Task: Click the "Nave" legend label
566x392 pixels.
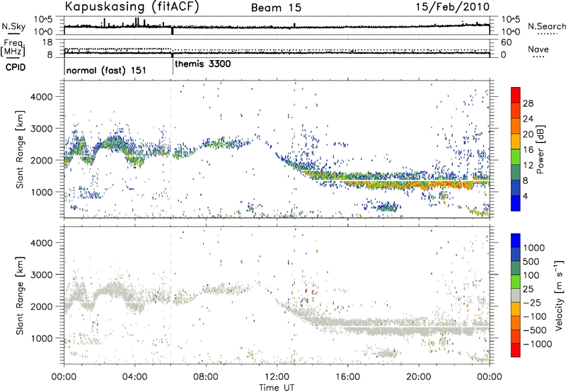Action: (538, 50)
